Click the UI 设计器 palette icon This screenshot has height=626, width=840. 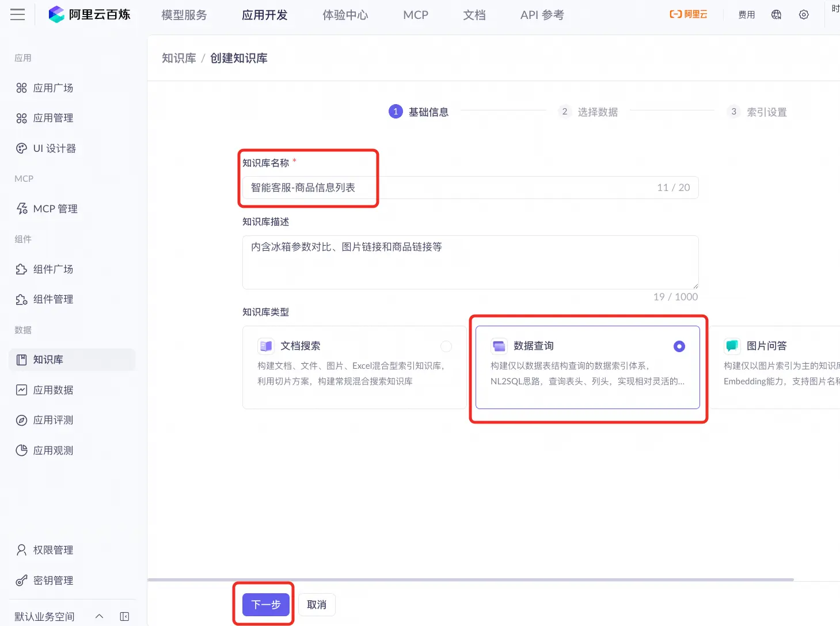tap(21, 148)
